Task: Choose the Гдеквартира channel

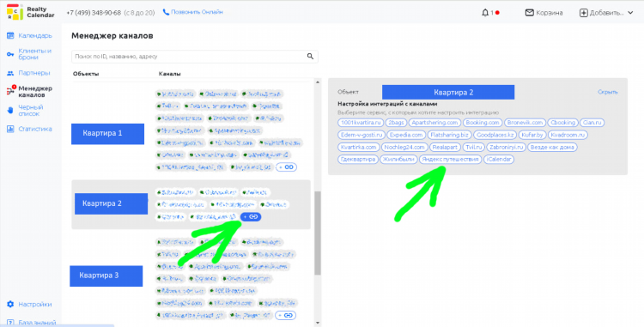Action: (x=358, y=159)
